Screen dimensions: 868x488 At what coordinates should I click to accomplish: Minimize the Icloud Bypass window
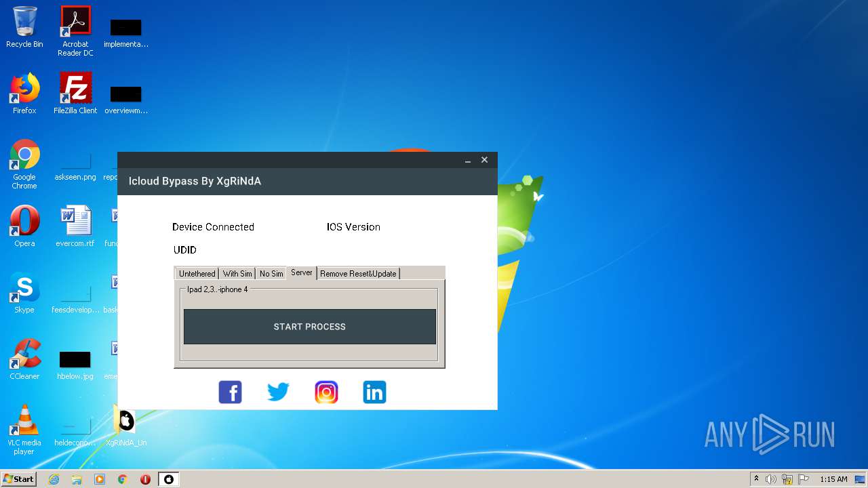(468, 160)
